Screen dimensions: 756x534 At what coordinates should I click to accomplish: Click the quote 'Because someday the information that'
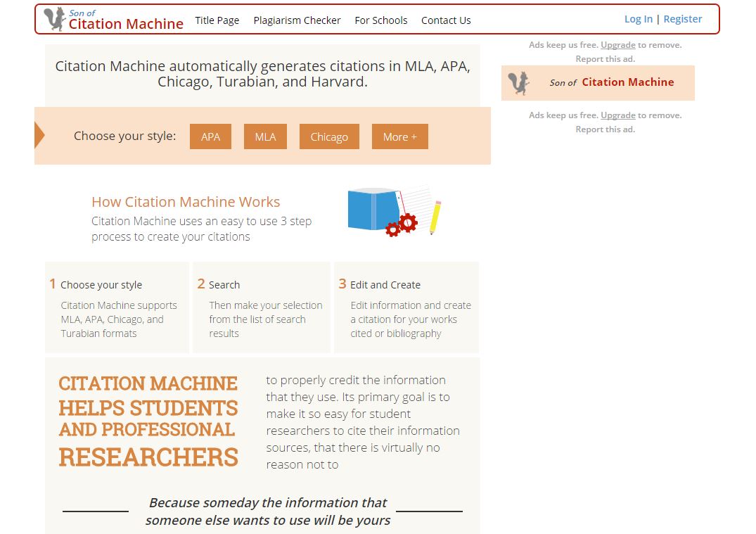tap(268, 502)
